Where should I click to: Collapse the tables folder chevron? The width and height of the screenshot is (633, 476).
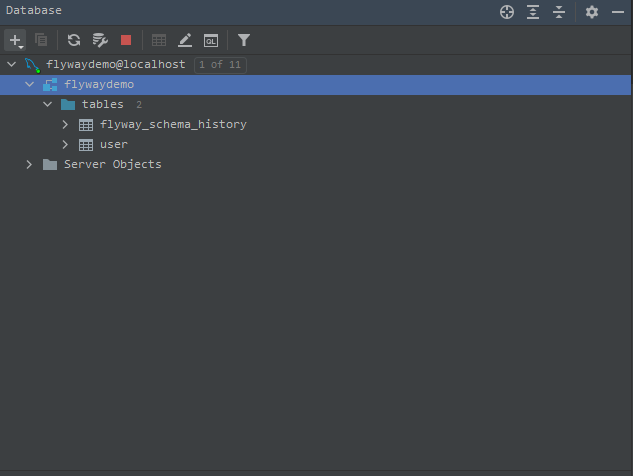click(48, 104)
